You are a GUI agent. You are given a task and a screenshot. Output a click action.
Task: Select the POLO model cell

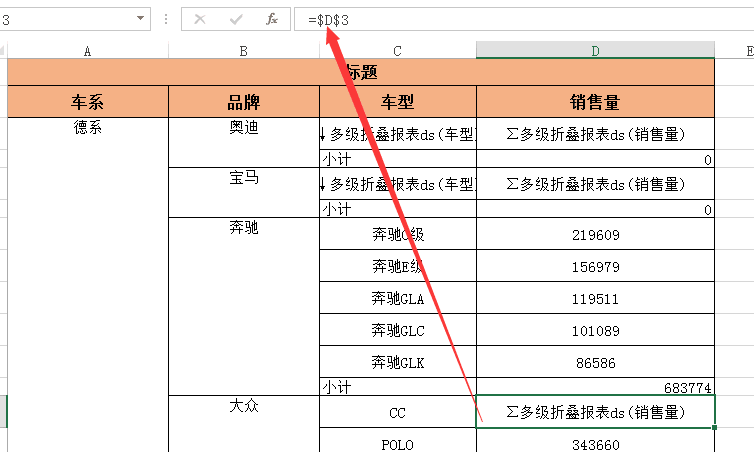(x=398, y=440)
